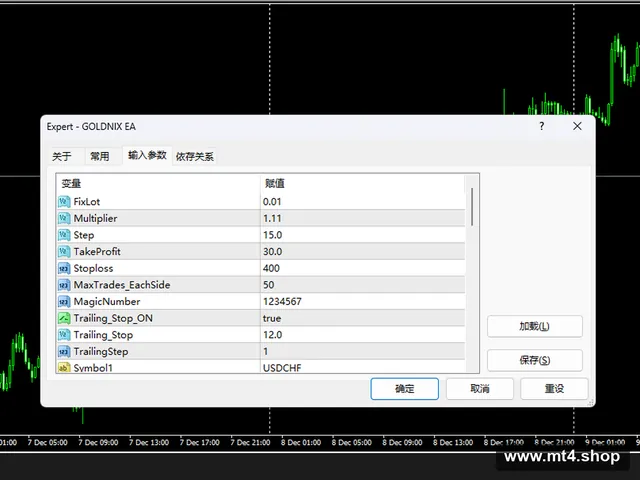
Task: Cancel with the 取消 button
Action: point(480,389)
